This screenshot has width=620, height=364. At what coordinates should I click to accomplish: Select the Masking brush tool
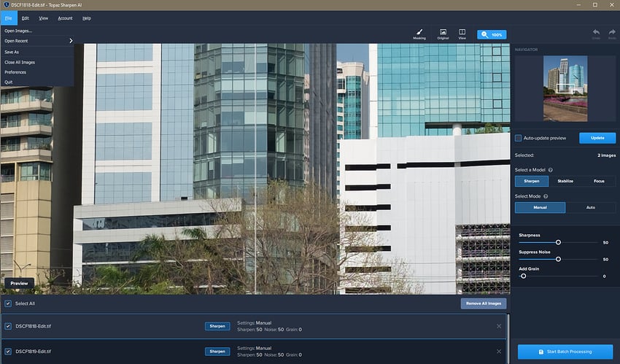[x=419, y=34]
